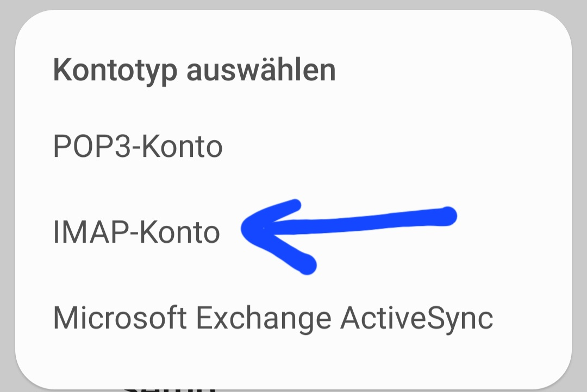Viewport: 587px width, 392px height.
Task: Tap the Kontotyp auswählen dialog title
Action: pyautogui.click(x=194, y=70)
